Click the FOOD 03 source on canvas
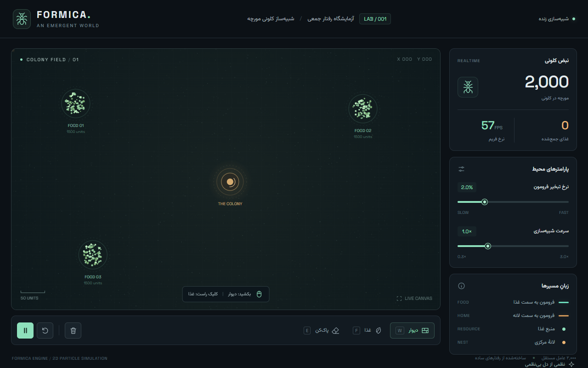The image size is (588, 368). click(93, 255)
